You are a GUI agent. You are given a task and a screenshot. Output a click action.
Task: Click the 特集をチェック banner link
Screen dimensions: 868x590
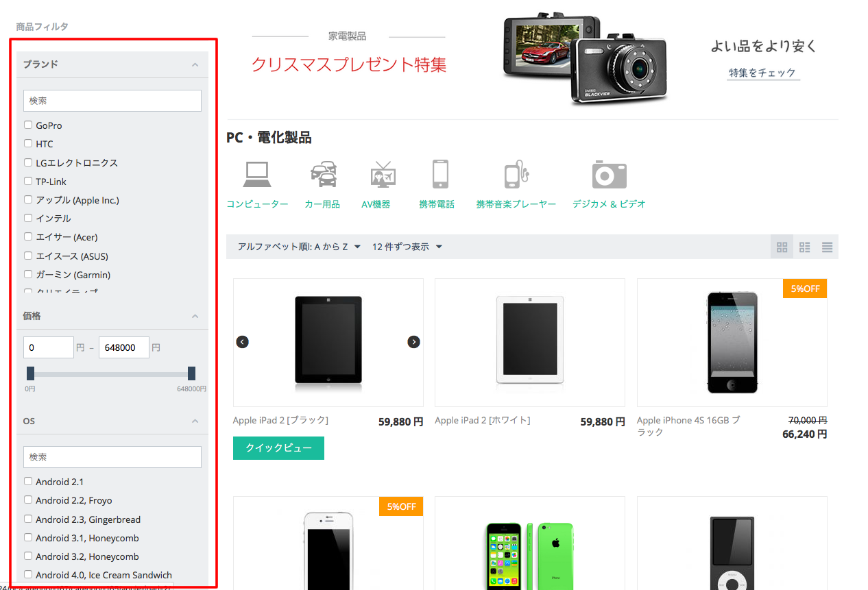[x=762, y=73]
